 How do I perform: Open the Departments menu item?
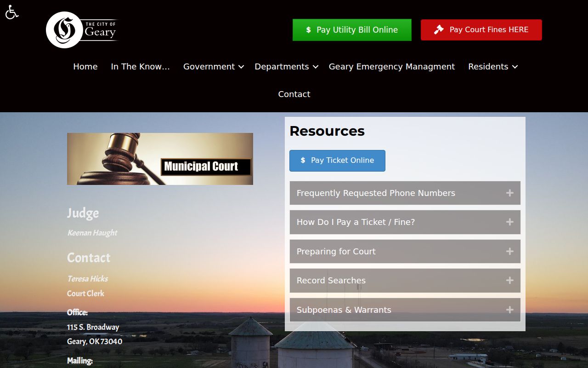282,67
